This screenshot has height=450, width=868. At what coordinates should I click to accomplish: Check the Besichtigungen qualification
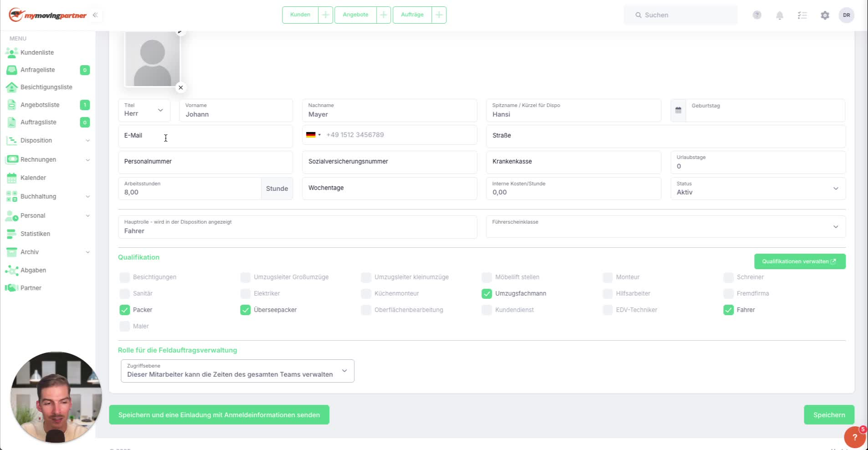coord(124,277)
